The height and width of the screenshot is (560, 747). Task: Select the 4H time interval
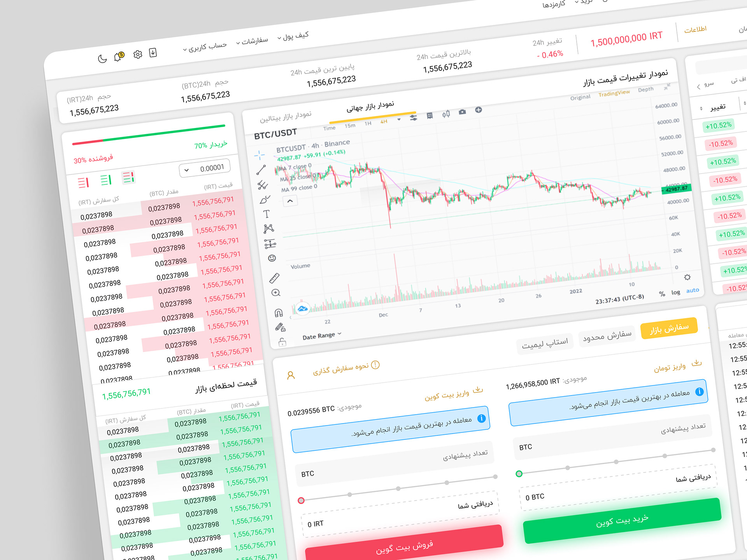coord(384,122)
